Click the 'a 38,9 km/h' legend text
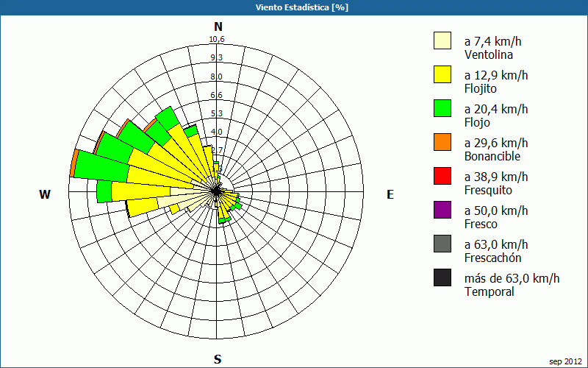Screen dimensions: 588x368 point(496,177)
